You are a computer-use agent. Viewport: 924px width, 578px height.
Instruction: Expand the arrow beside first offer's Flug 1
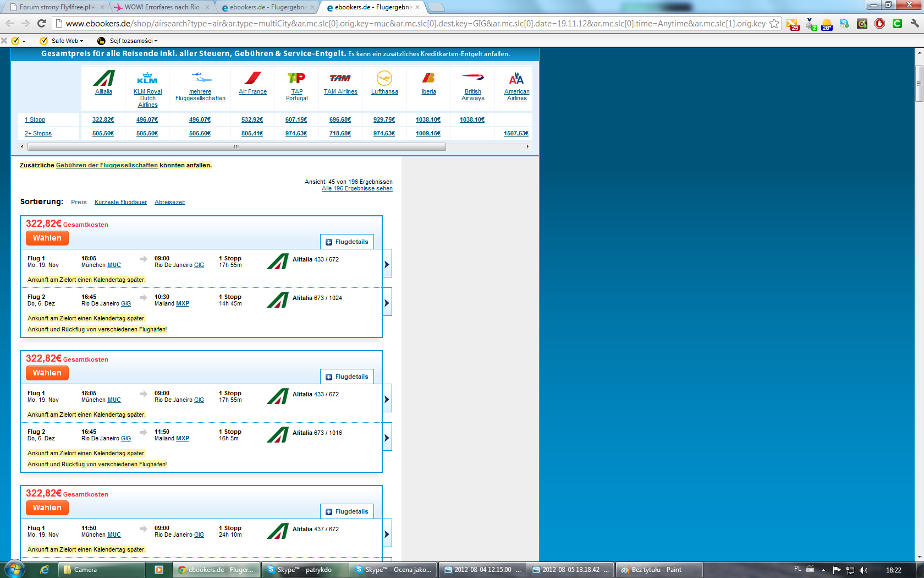[x=387, y=265]
